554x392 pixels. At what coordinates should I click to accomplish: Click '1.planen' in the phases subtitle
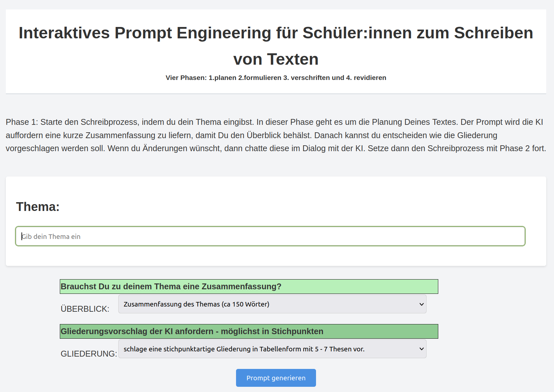click(222, 78)
